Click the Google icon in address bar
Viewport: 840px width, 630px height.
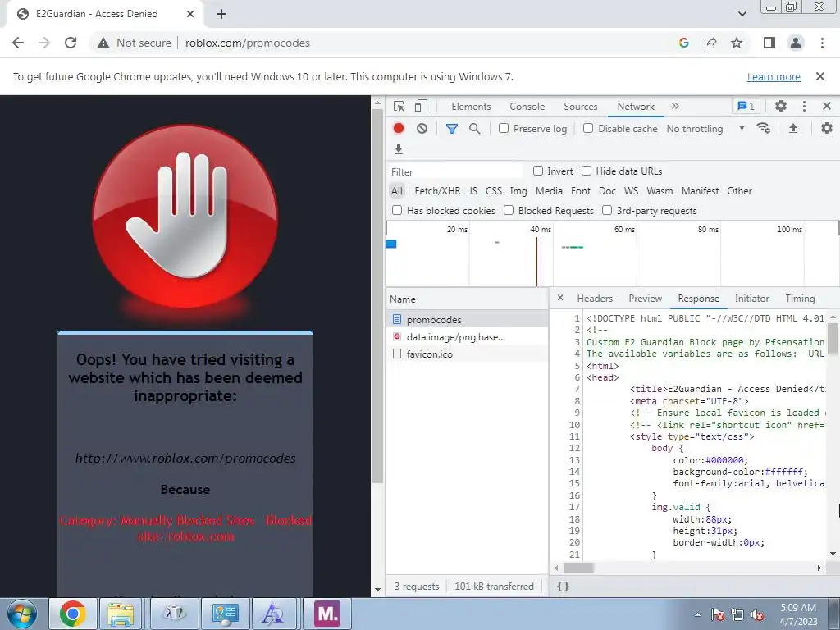click(x=683, y=43)
